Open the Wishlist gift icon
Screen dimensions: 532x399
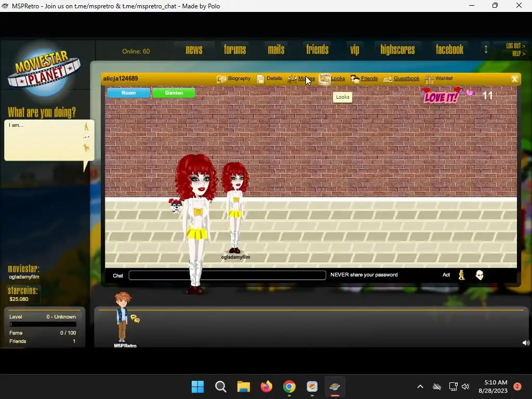(429, 79)
